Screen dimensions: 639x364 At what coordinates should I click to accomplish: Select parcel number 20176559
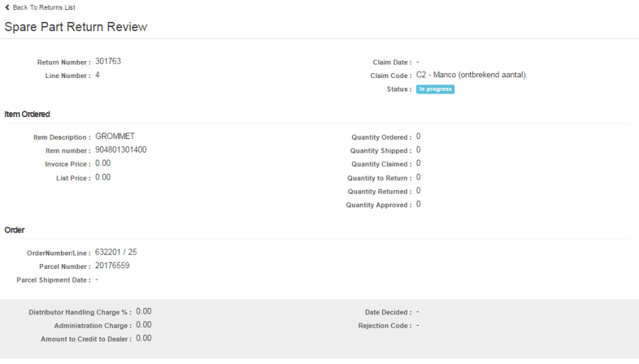click(112, 265)
